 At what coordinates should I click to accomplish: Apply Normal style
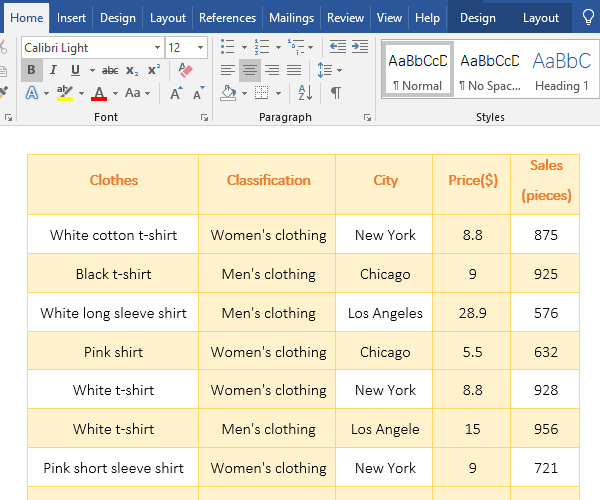point(417,70)
